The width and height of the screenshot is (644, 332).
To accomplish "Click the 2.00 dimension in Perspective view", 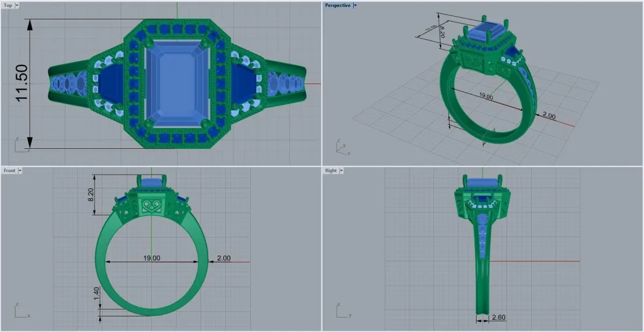I will pyautogui.click(x=549, y=116).
